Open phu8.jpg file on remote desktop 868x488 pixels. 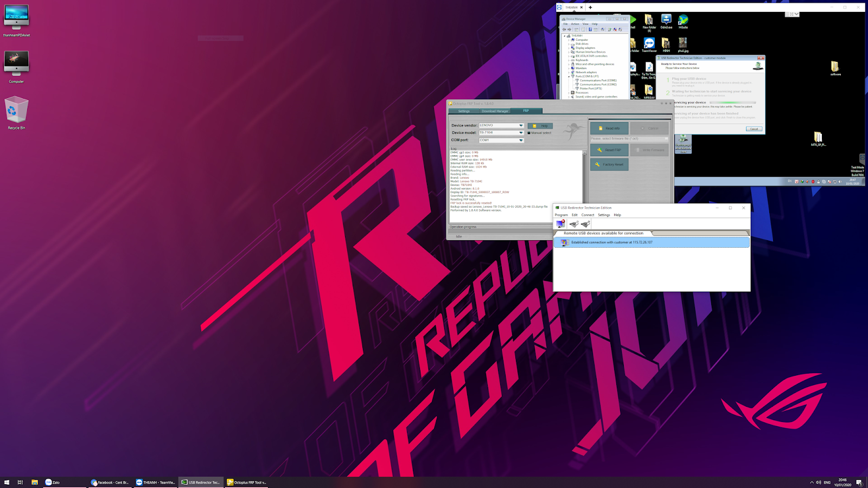click(683, 45)
